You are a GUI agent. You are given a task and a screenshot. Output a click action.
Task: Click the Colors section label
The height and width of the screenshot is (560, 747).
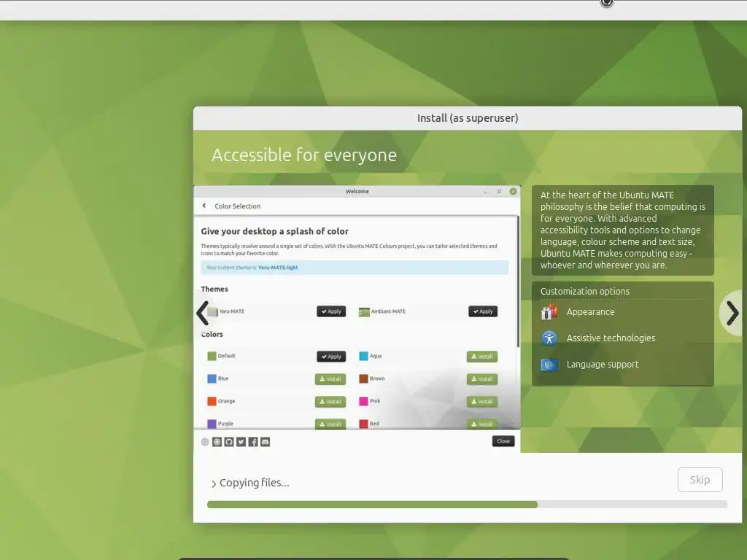click(x=212, y=334)
